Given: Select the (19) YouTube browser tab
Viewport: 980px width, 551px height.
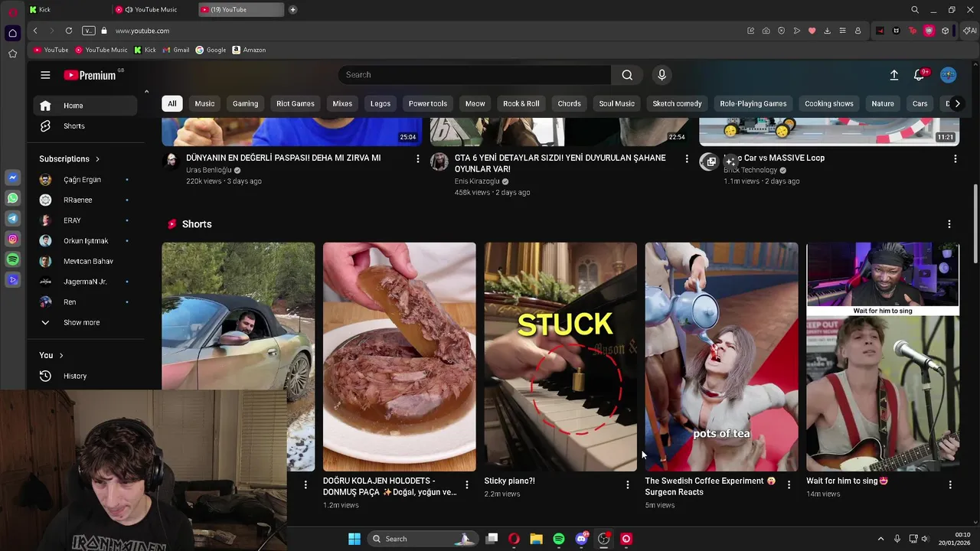Looking at the screenshot, I should 240,10.
